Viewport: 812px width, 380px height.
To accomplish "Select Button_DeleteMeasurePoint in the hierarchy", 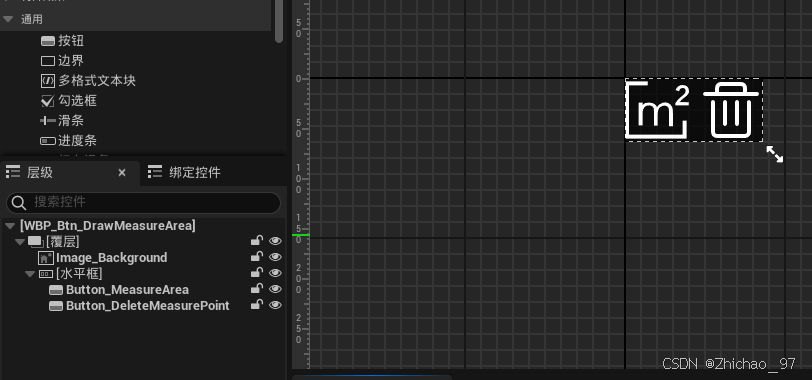I will pos(148,306).
